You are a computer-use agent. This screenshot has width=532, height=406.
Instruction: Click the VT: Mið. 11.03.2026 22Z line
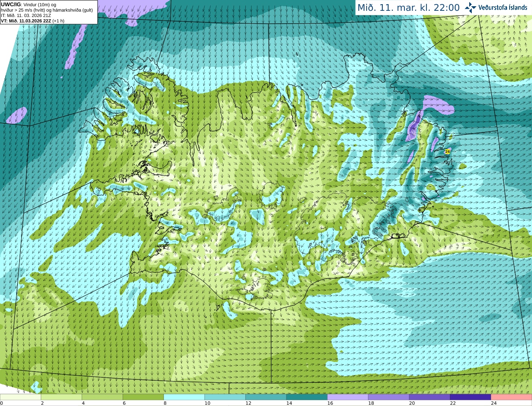pos(33,21)
